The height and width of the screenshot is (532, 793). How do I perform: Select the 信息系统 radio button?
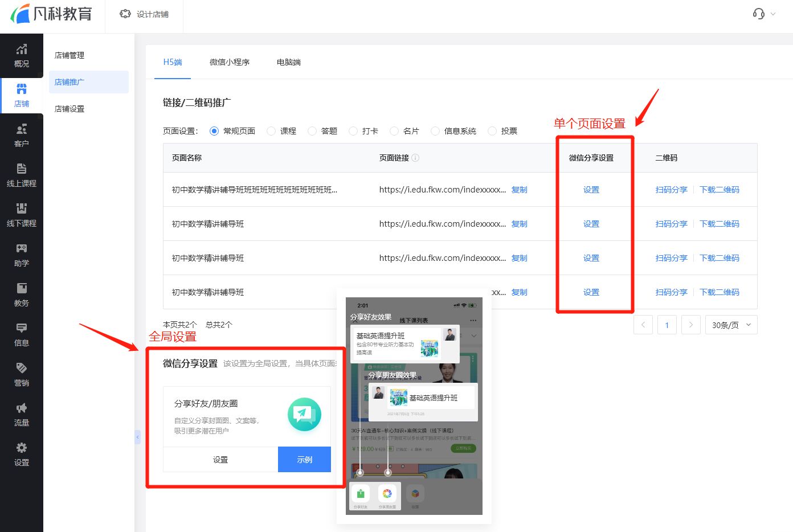pyautogui.click(x=435, y=131)
